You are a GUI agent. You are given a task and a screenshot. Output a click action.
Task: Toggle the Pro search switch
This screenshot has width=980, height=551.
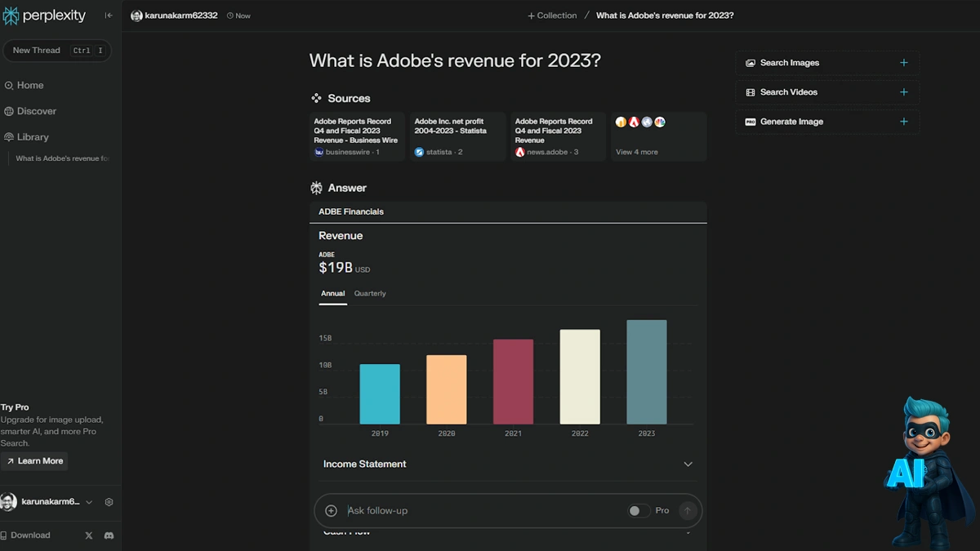click(x=639, y=511)
